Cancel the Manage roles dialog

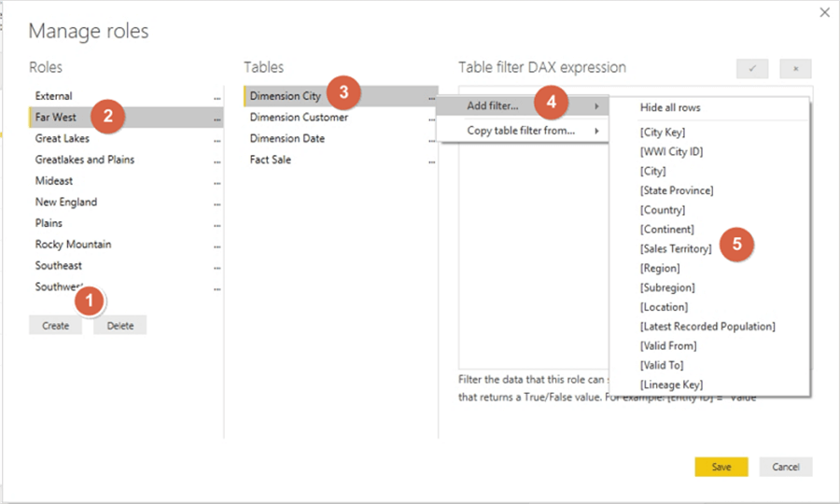click(786, 467)
